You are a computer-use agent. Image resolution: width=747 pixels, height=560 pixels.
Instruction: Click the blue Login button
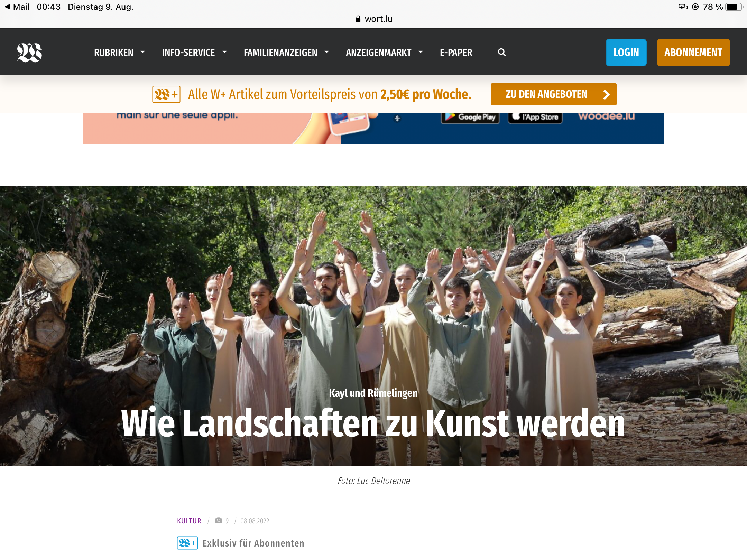coord(626,53)
